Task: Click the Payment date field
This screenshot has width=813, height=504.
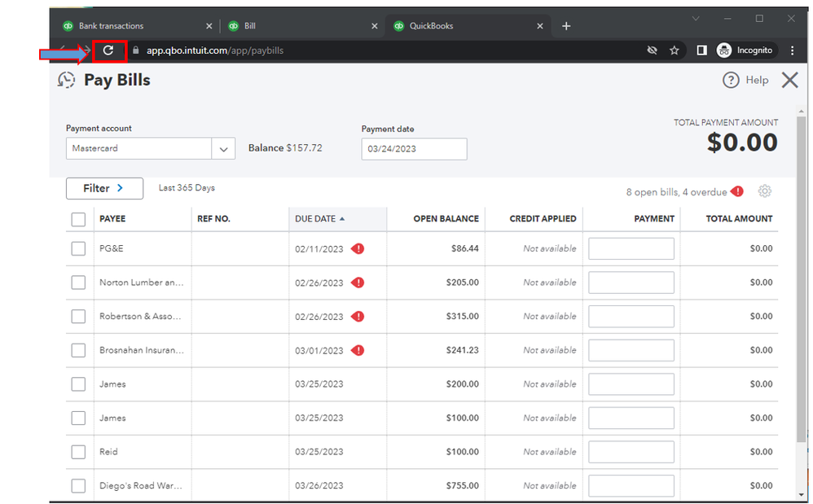Action: coord(414,149)
